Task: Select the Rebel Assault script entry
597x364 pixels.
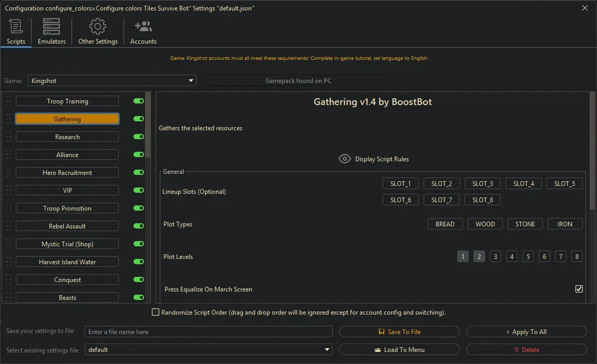Action: point(67,226)
